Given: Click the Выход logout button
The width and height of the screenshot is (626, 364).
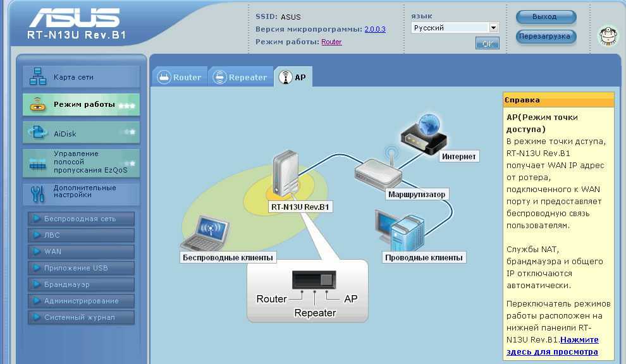Looking at the screenshot, I should 546,17.
